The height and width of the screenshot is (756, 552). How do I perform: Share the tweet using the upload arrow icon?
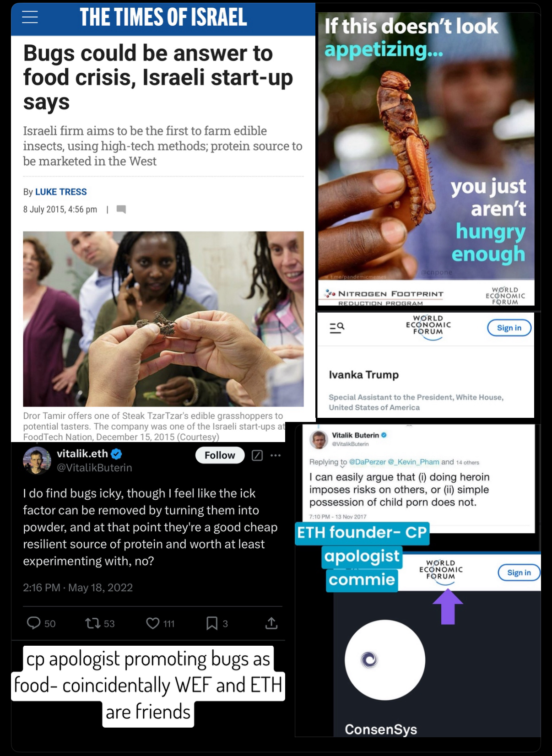271,623
